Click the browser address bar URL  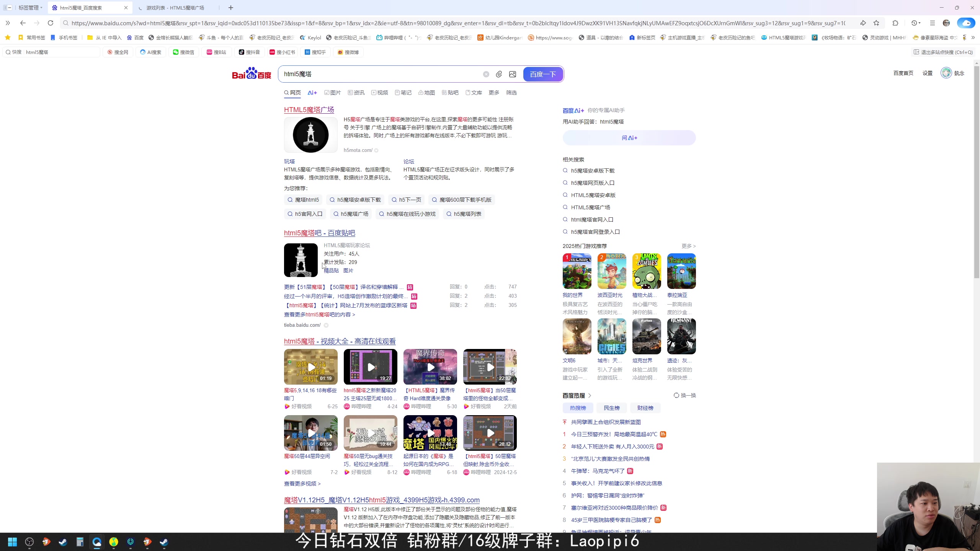[x=458, y=23]
